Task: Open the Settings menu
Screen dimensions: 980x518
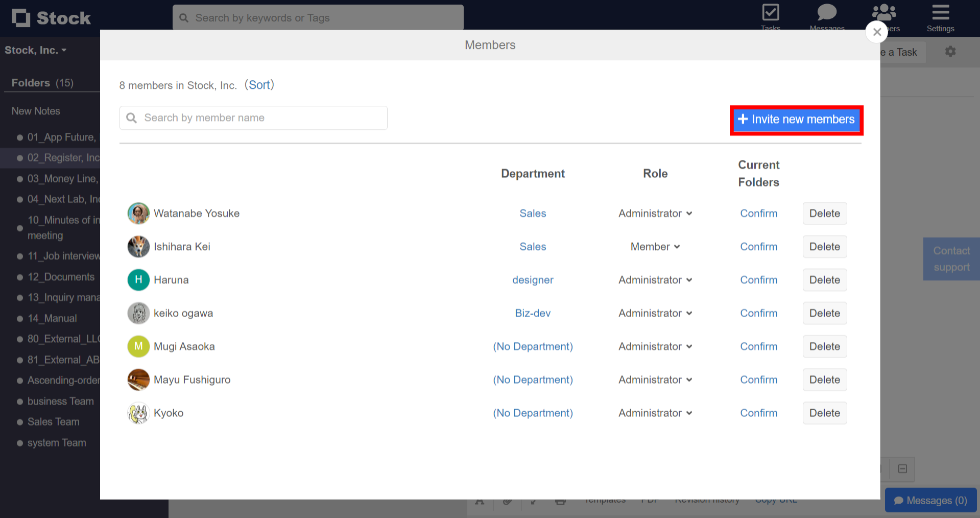Action: pos(940,15)
